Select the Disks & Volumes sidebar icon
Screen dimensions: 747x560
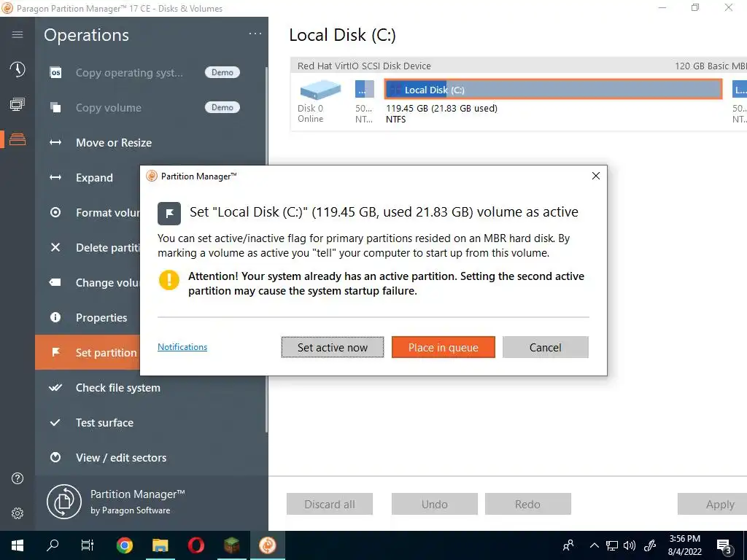point(18,139)
